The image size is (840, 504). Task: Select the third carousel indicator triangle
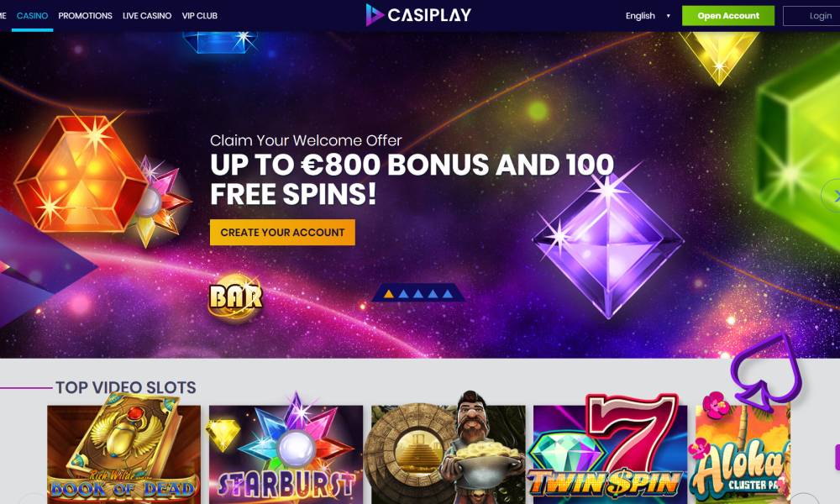pos(417,293)
